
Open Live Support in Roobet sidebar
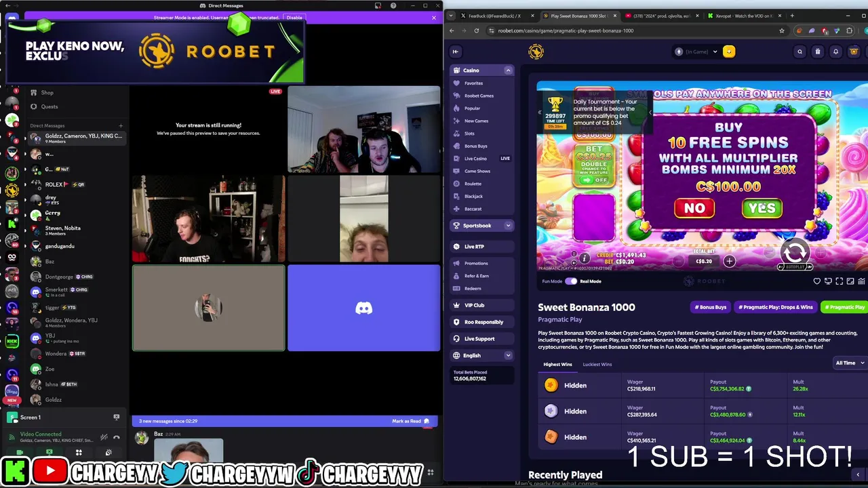pos(482,339)
